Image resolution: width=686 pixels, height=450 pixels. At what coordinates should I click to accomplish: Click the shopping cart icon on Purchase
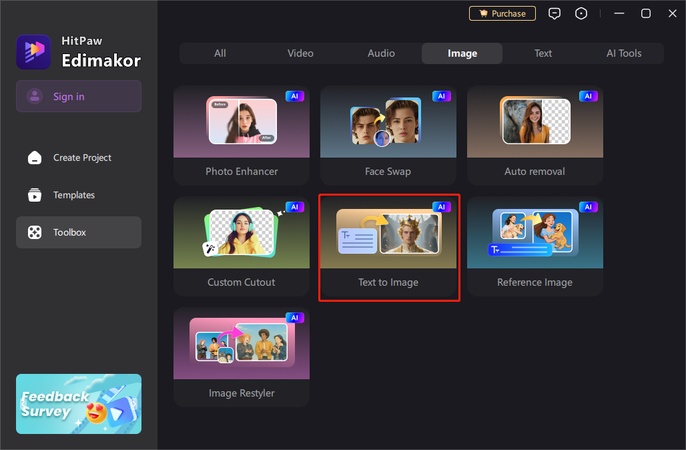483,14
